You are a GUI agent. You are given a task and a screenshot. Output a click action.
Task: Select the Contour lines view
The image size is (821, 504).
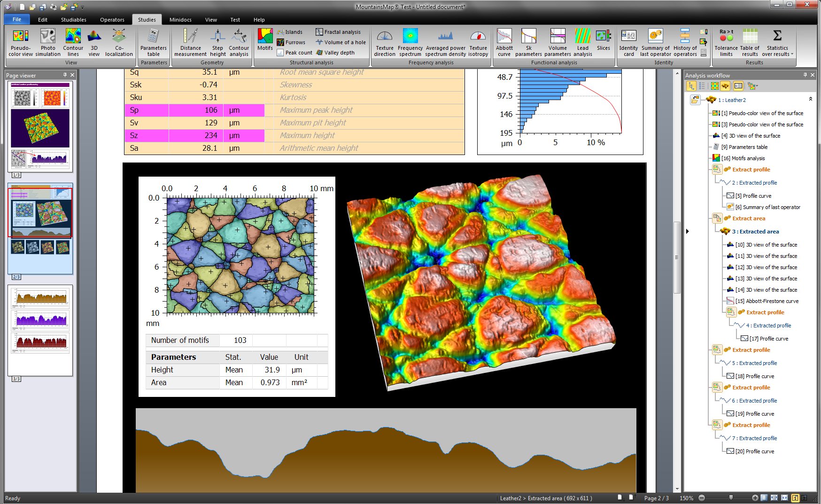click(x=73, y=42)
